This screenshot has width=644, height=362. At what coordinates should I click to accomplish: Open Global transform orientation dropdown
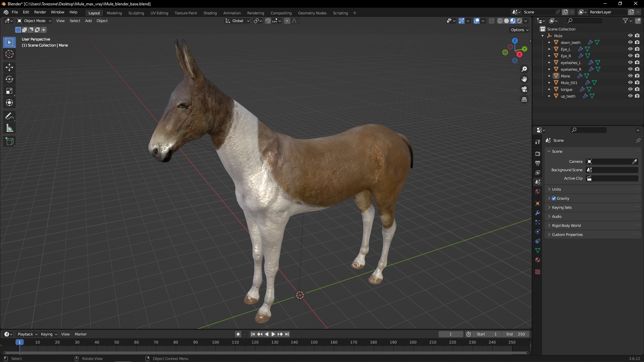tap(237, 21)
